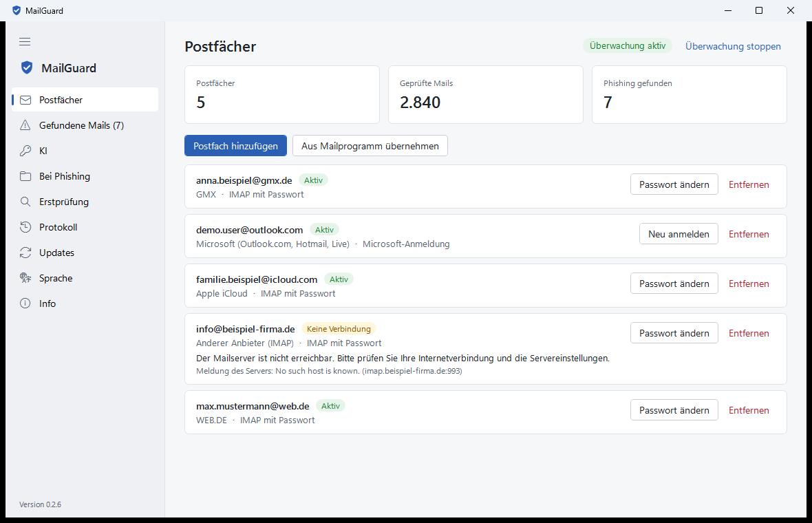Click Aus Mailprogramm übernehmen button
Image resolution: width=812 pixels, height=523 pixels.
click(x=370, y=146)
